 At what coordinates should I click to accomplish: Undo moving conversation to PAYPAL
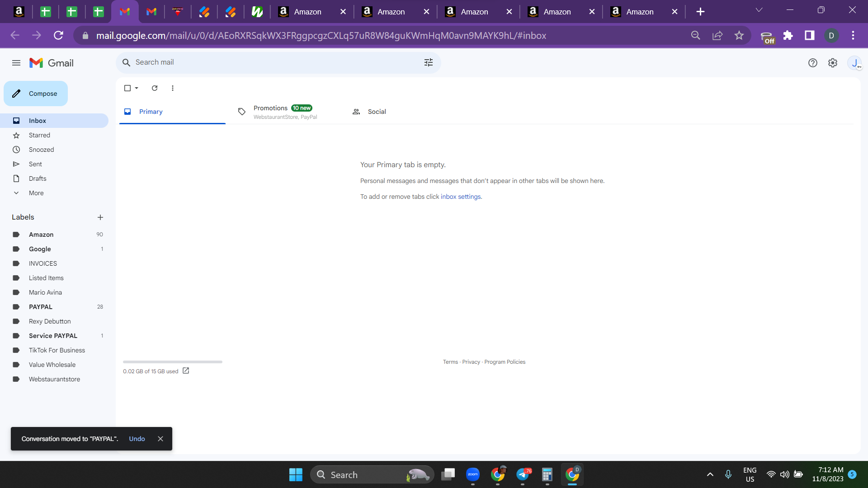[137, 439]
